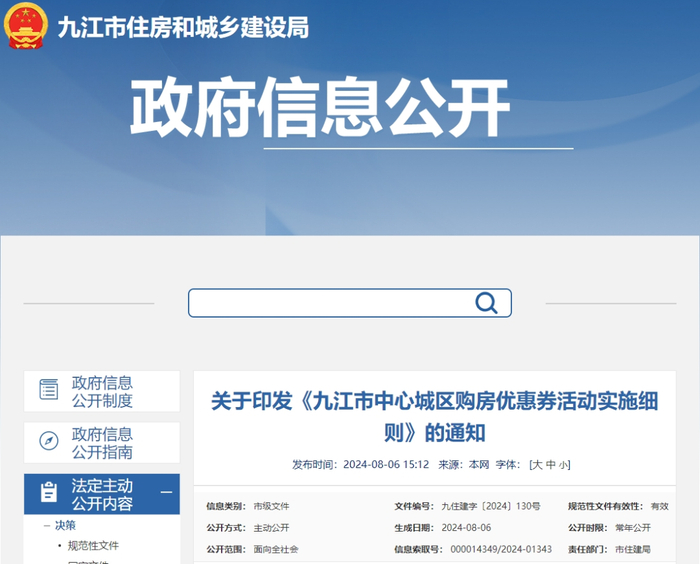
Task: Set font size to 大
Action: click(538, 465)
